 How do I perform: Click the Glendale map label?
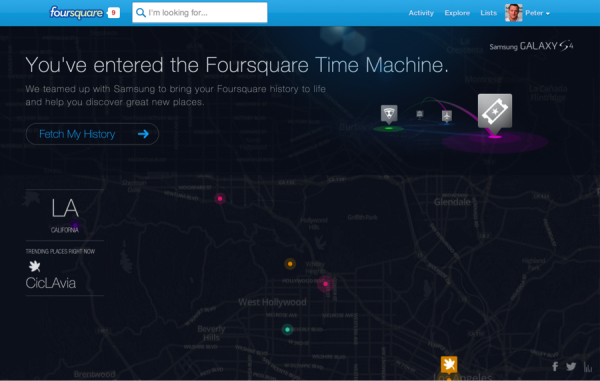tap(452, 202)
